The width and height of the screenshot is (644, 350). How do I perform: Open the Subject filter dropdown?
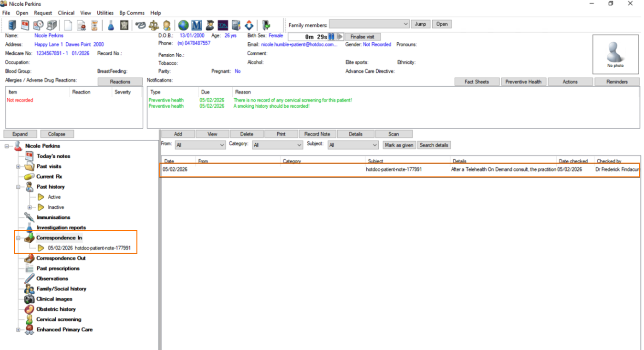[x=353, y=145]
